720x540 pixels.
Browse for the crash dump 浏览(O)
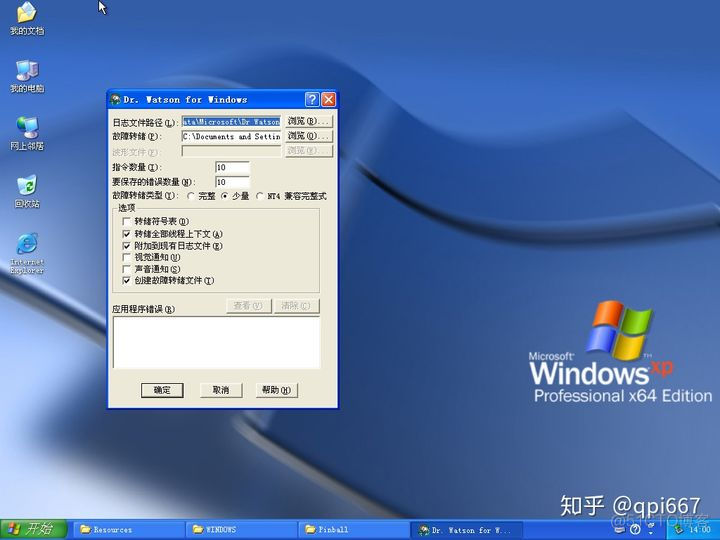[309, 136]
